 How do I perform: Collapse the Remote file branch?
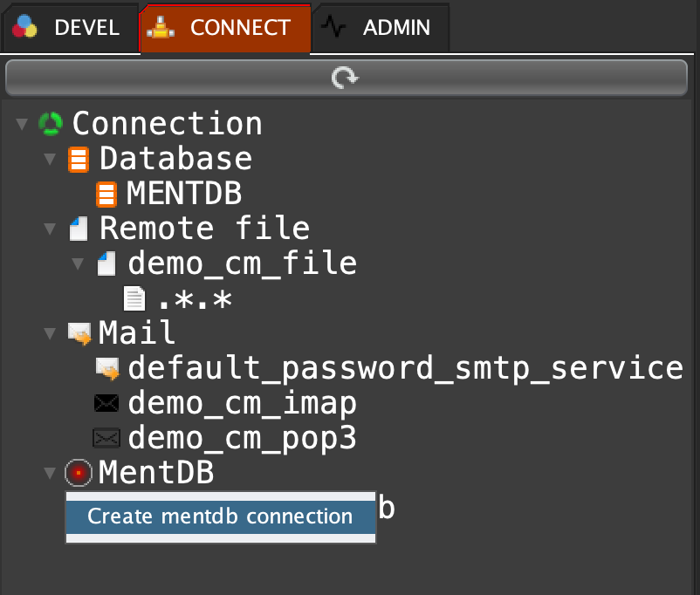click(50, 229)
